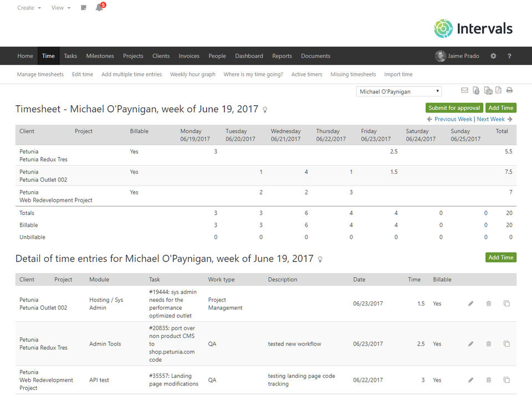Export the timesheet as PDF

click(x=498, y=90)
